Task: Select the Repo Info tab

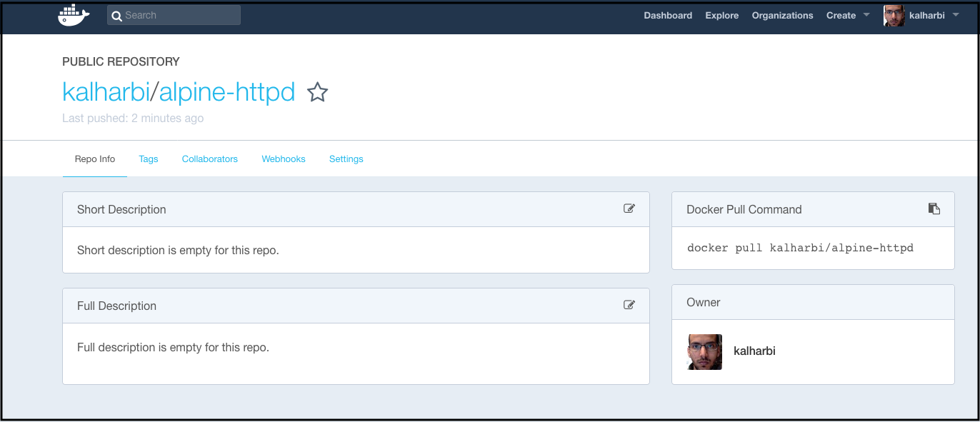Action: (95, 159)
